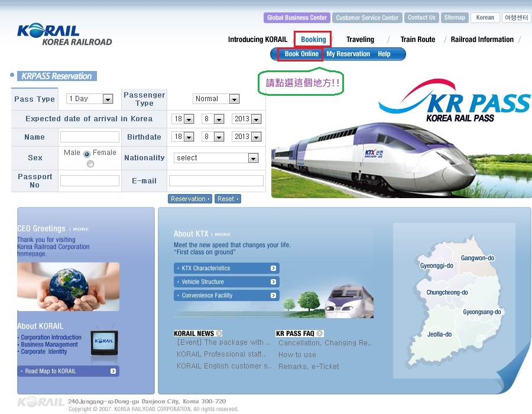Open the KORAIL Professional staff news item

click(x=221, y=354)
